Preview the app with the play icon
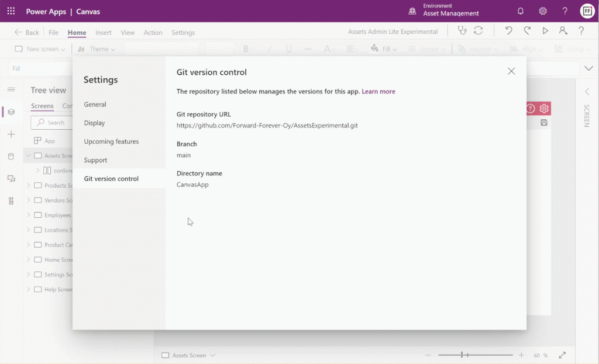This screenshot has width=599, height=364. [545, 30]
